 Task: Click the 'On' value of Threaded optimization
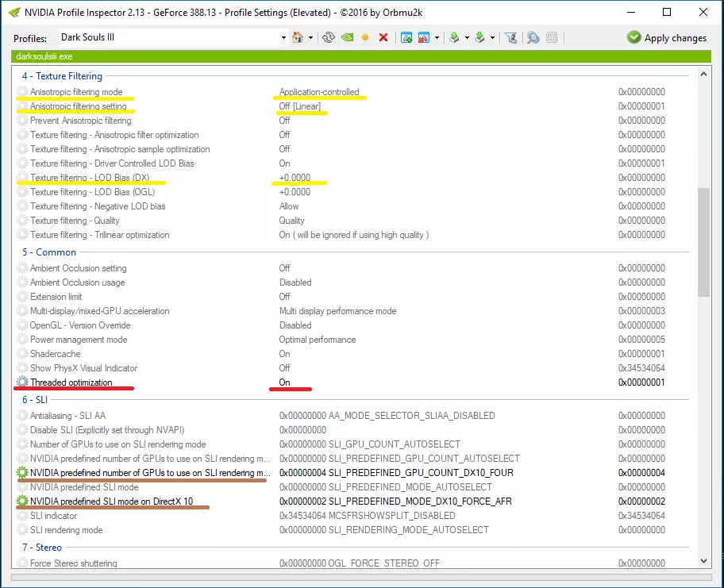pos(284,382)
